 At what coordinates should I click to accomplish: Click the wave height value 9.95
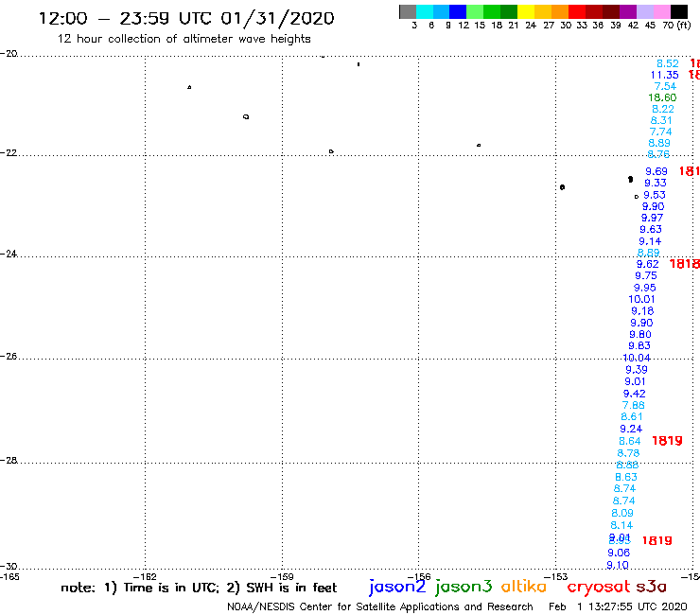click(645, 288)
